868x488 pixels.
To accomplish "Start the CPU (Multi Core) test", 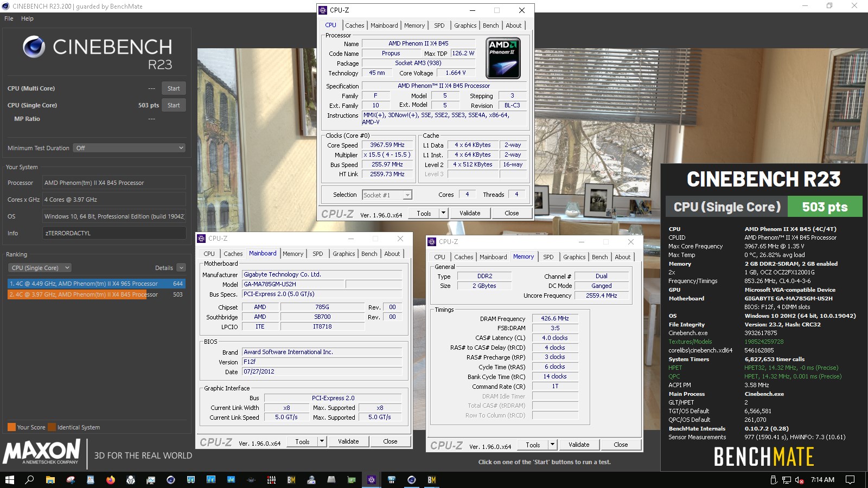I will [174, 88].
